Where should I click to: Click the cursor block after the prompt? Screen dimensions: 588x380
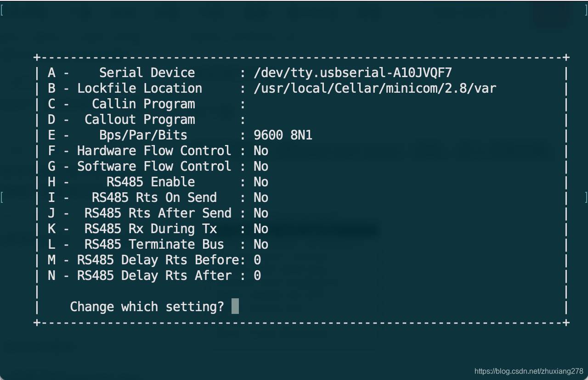[x=235, y=306]
